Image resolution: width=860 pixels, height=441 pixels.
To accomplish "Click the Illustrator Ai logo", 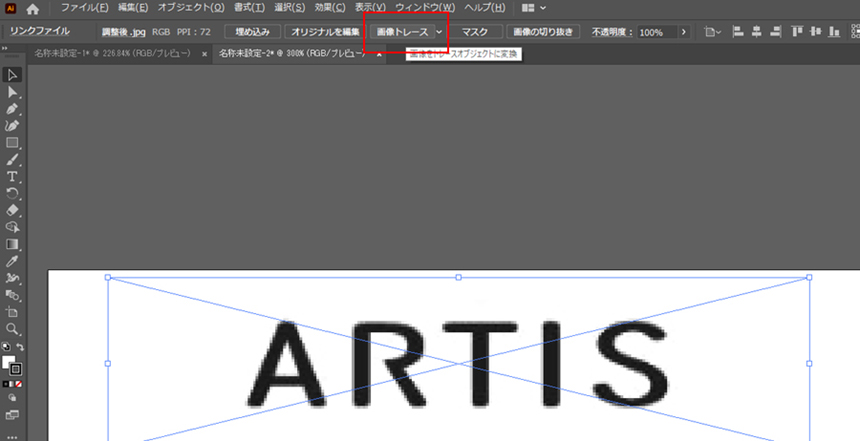I will [11, 8].
